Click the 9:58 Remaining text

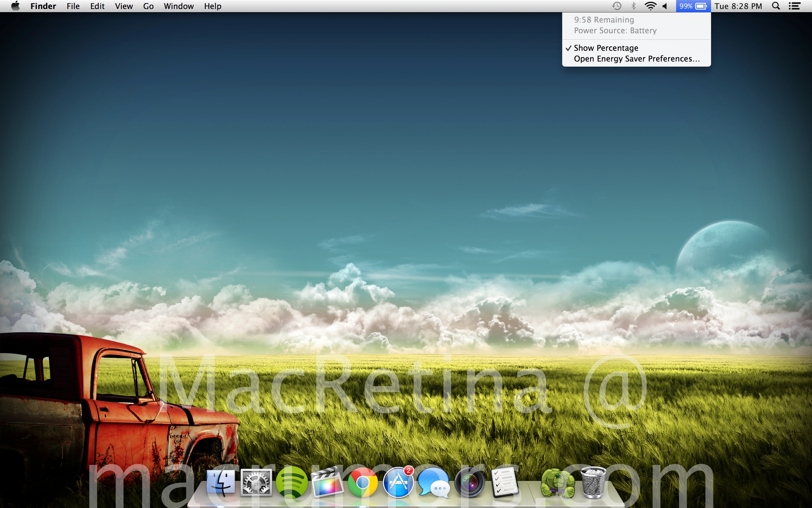pos(604,20)
